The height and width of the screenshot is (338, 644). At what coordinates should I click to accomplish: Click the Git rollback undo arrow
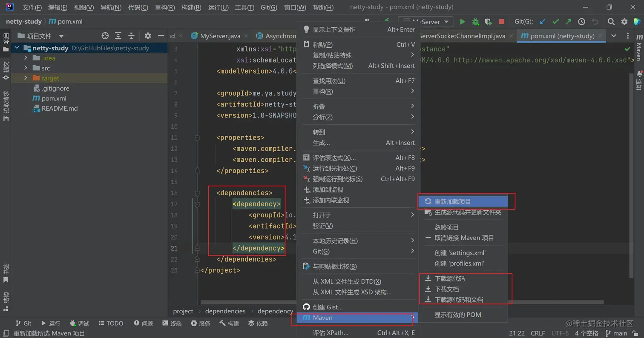tap(595, 22)
